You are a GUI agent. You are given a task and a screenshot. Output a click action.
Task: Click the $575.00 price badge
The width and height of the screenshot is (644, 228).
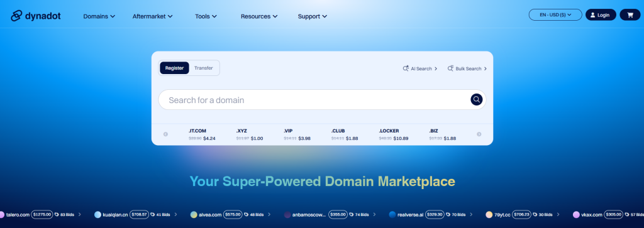pos(233,214)
